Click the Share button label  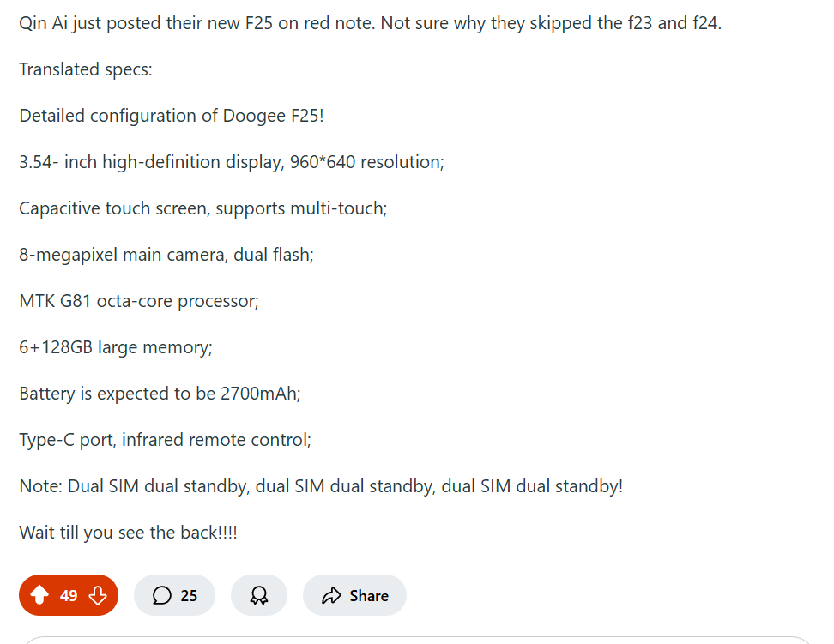click(x=369, y=596)
